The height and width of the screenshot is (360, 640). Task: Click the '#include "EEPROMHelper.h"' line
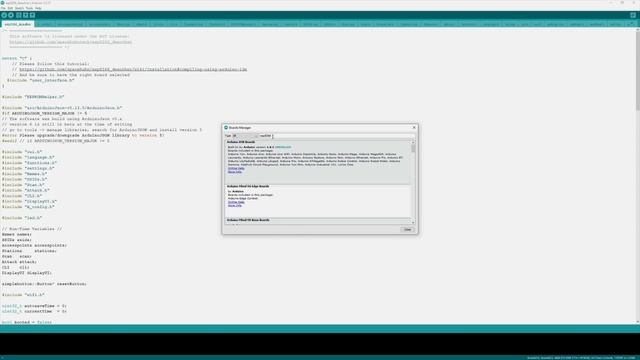coord(33,97)
